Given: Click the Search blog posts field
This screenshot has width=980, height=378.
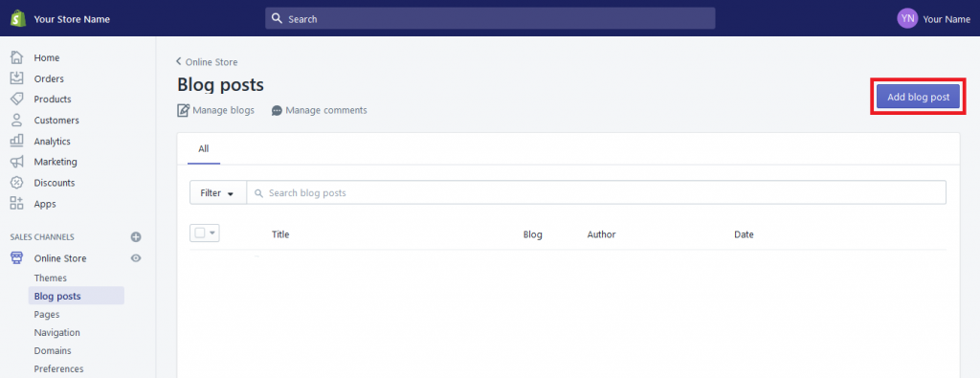Looking at the screenshot, I should click(x=596, y=193).
